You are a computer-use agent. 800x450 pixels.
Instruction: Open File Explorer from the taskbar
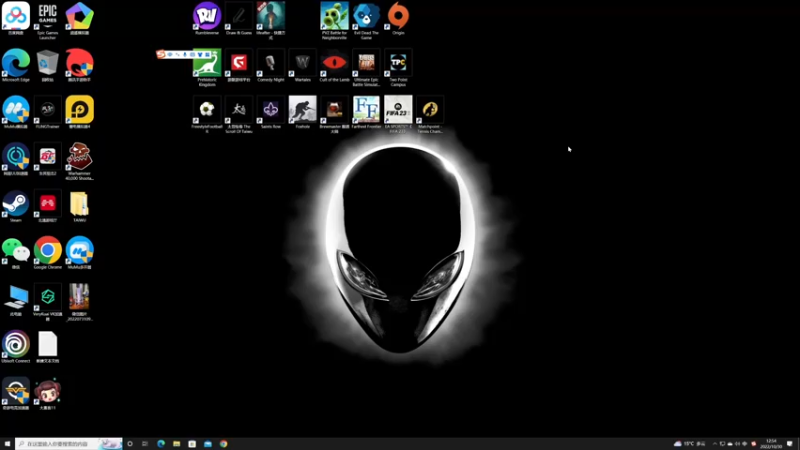(x=177, y=444)
